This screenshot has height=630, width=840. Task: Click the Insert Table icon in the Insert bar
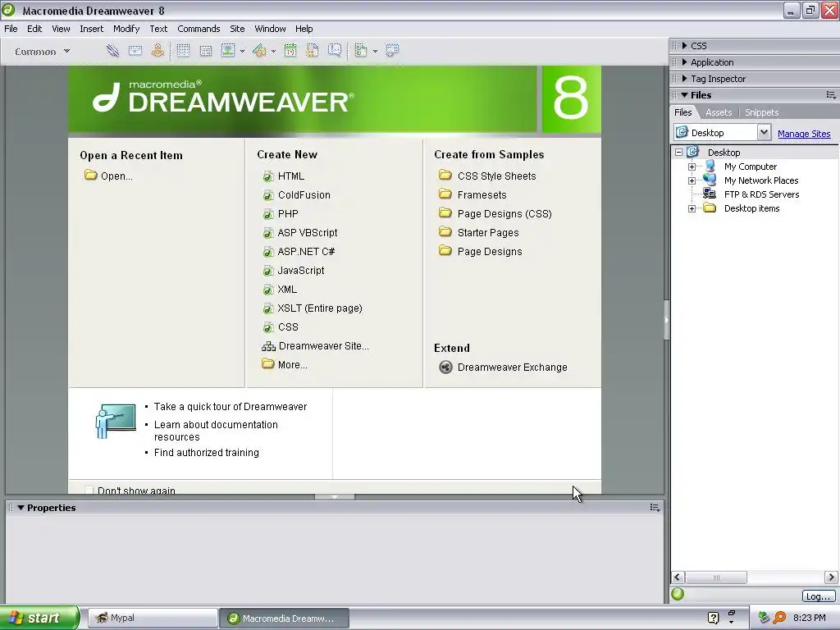pos(183,51)
